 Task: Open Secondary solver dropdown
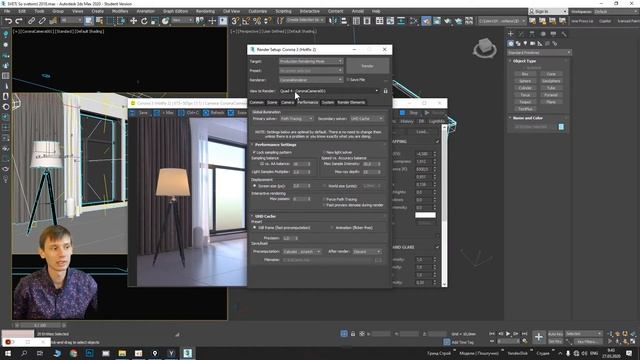[367, 118]
